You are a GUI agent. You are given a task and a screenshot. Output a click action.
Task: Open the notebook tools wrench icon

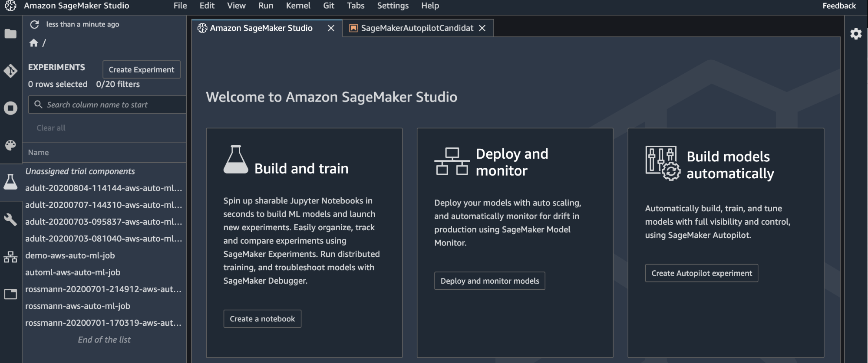(10, 219)
